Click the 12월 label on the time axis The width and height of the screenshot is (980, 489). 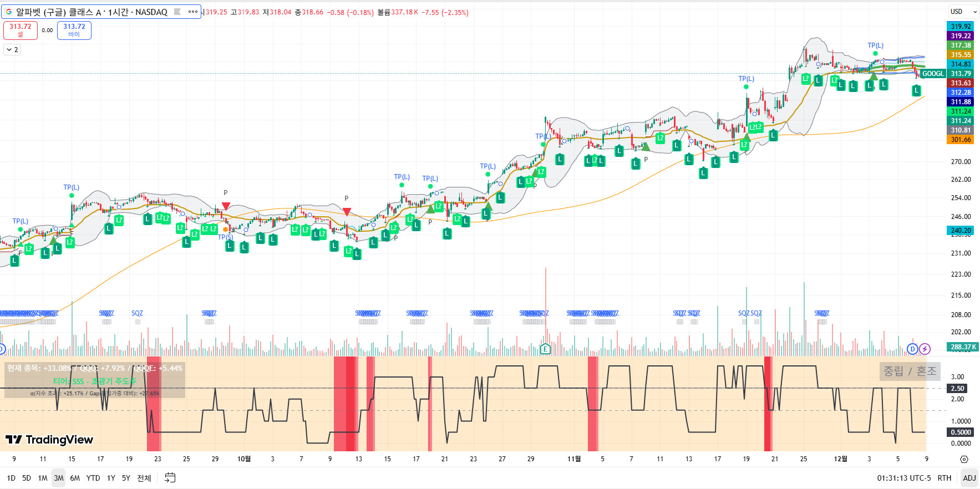pos(841,459)
